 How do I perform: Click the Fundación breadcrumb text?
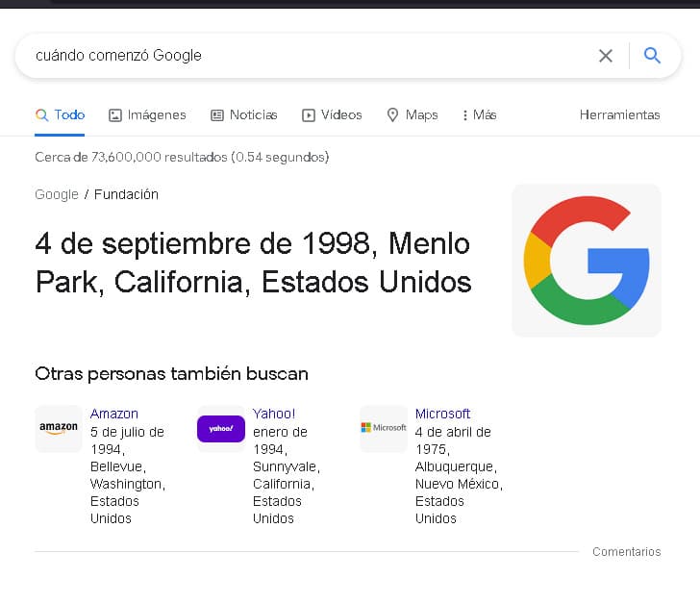coord(126,194)
